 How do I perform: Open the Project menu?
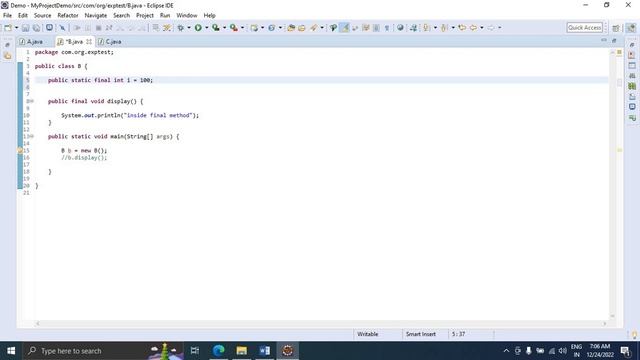tap(144, 16)
